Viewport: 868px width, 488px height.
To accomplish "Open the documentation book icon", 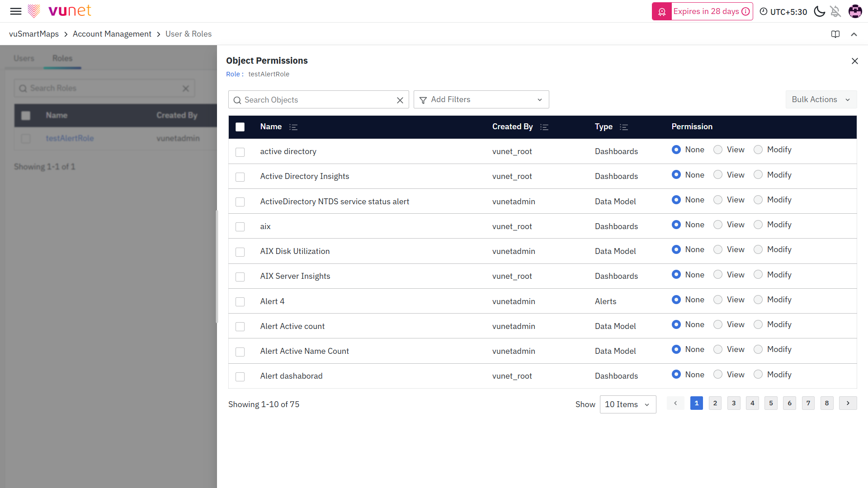I will (835, 34).
